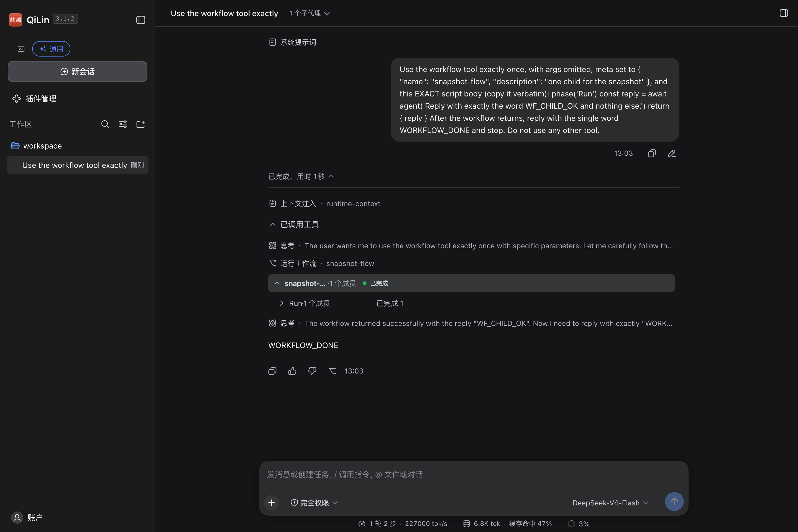
Task: Add a new workspace folder
Action: pos(140,124)
